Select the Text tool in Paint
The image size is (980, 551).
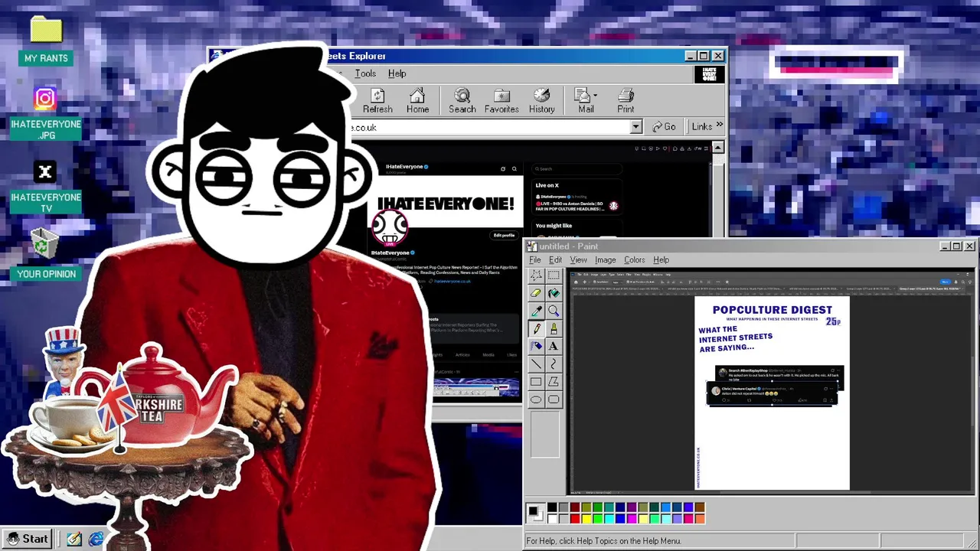[x=554, y=346]
